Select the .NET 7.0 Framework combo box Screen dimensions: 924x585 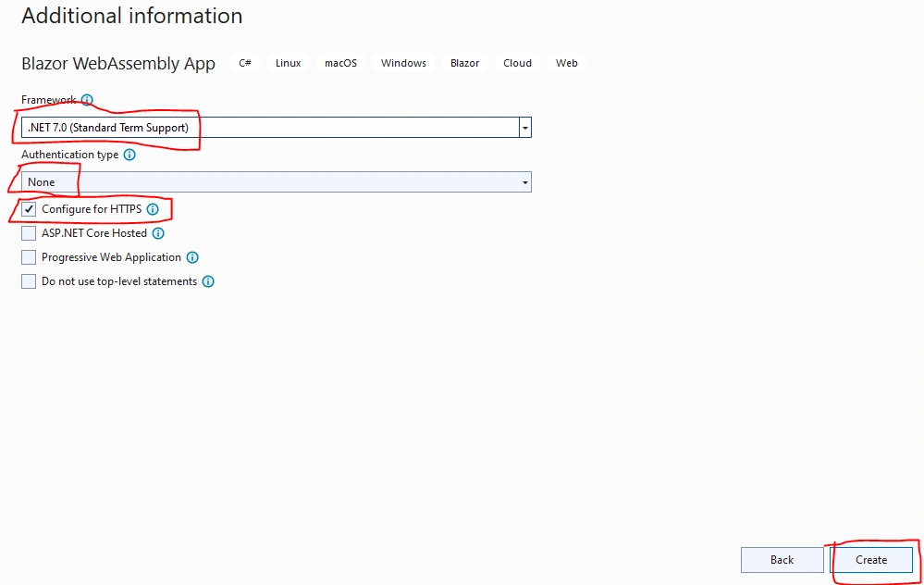277,128
